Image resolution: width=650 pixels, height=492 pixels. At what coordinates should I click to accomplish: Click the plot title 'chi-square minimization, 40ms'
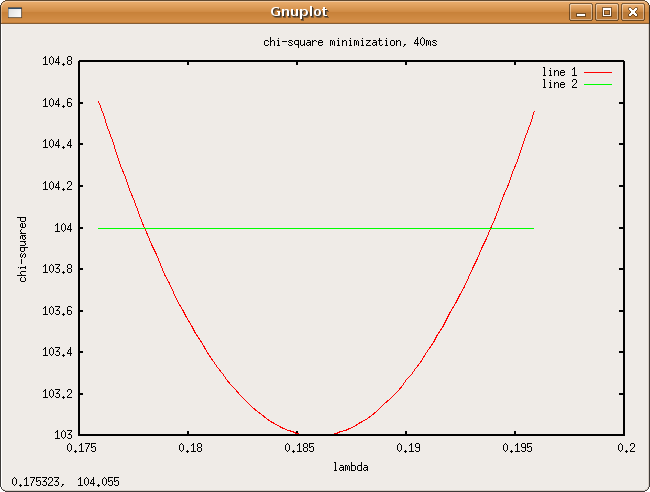tap(350, 42)
